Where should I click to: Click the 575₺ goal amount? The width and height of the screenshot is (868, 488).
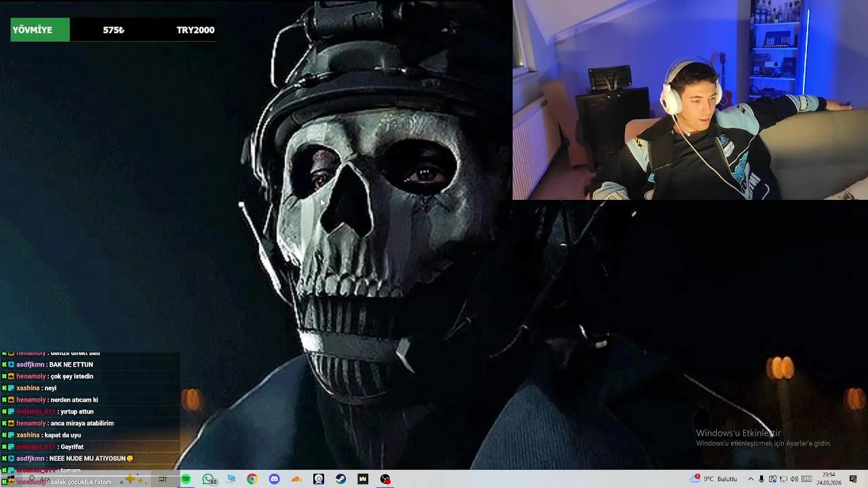(113, 30)
